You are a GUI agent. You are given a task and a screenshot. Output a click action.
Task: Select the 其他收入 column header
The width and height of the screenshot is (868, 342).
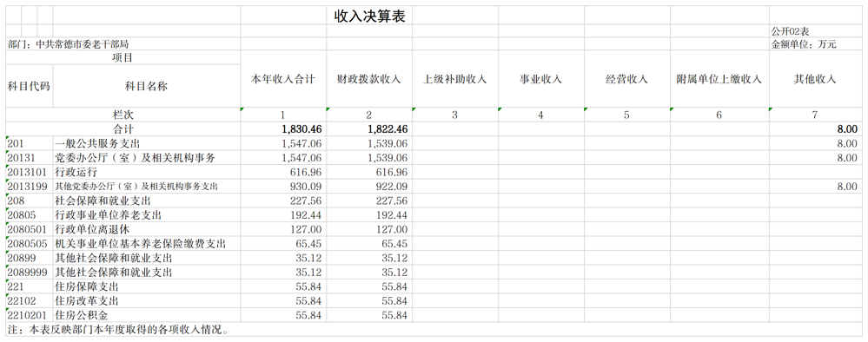[815, 79]
